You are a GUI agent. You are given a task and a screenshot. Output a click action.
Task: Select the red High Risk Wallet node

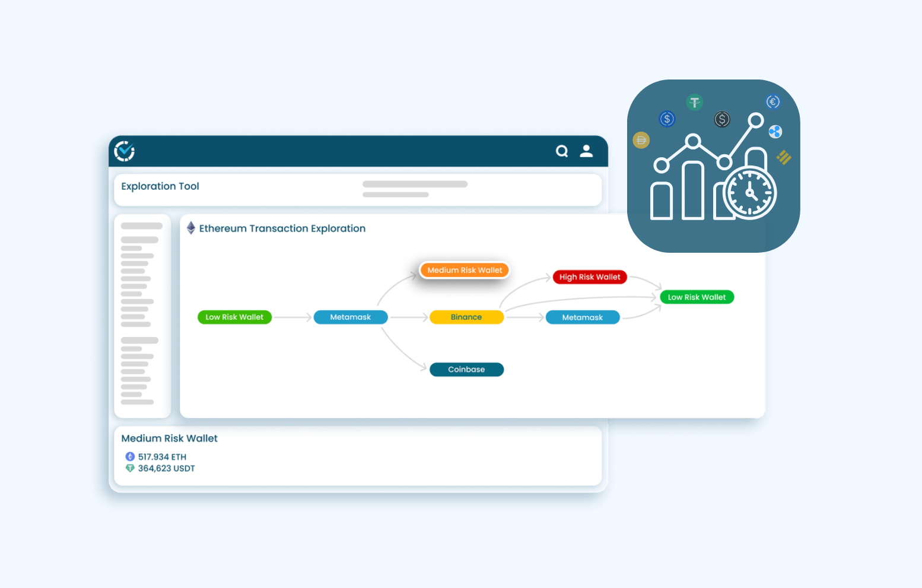(590, 277)
